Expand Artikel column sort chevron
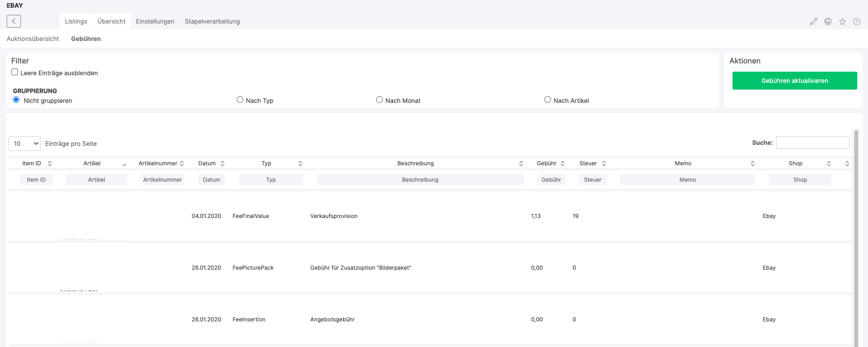868x347 pixels. coord(124,164)
